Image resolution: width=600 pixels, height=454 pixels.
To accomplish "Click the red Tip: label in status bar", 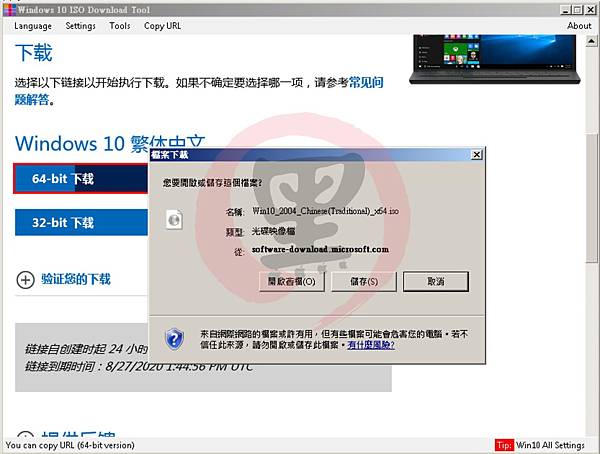I will (x=504, y=445).
